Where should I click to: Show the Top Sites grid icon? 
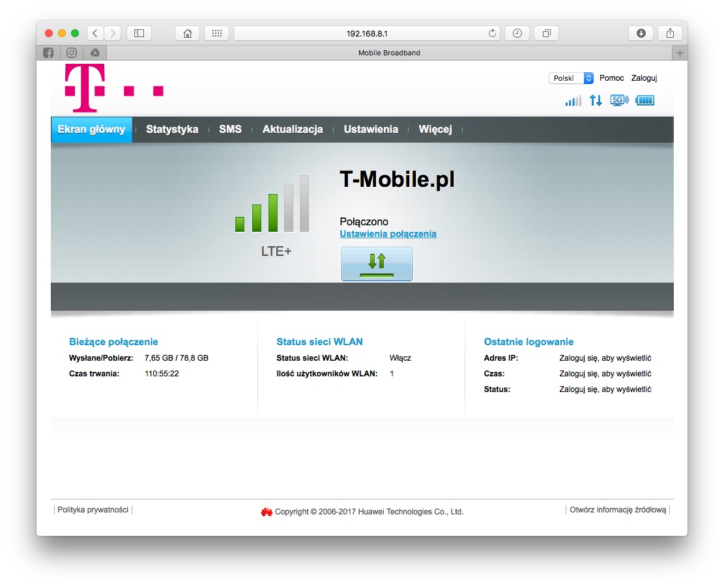click(216, 33)
